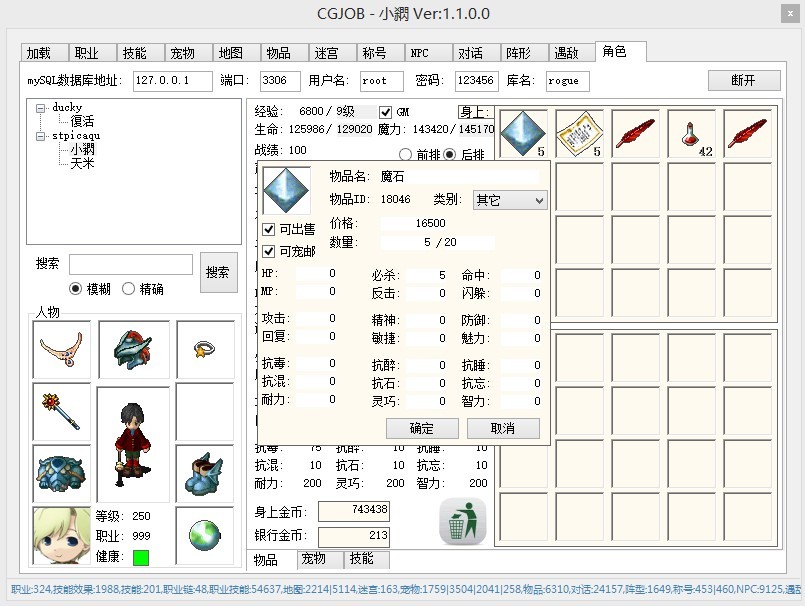
Task: Select the ring equipment slot
Action: pyautogui.click(x=204, y=349)
